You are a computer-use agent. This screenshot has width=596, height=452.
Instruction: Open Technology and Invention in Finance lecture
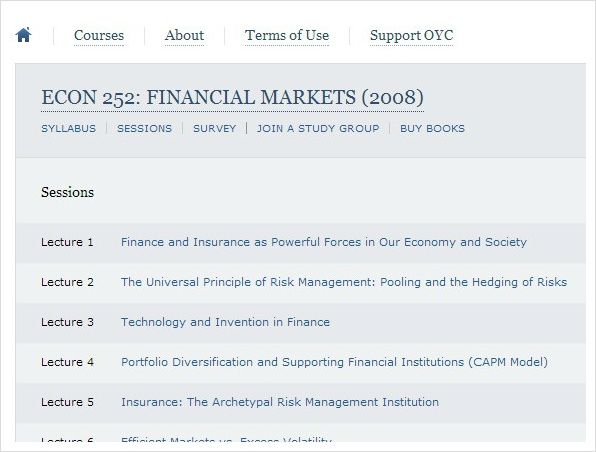click(225, 322)
